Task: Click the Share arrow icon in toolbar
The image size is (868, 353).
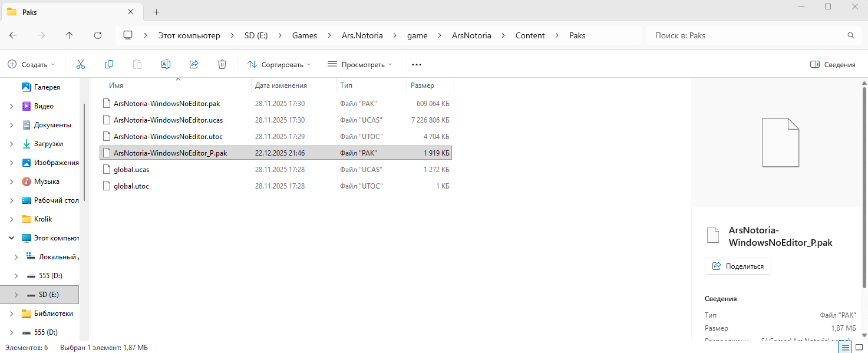Action: pos(194,64)
